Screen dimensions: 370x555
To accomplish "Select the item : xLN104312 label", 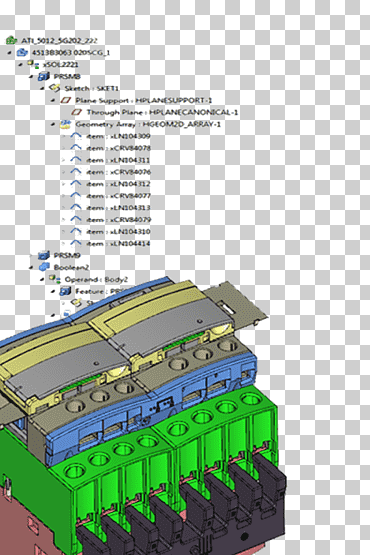I will 118,184.
